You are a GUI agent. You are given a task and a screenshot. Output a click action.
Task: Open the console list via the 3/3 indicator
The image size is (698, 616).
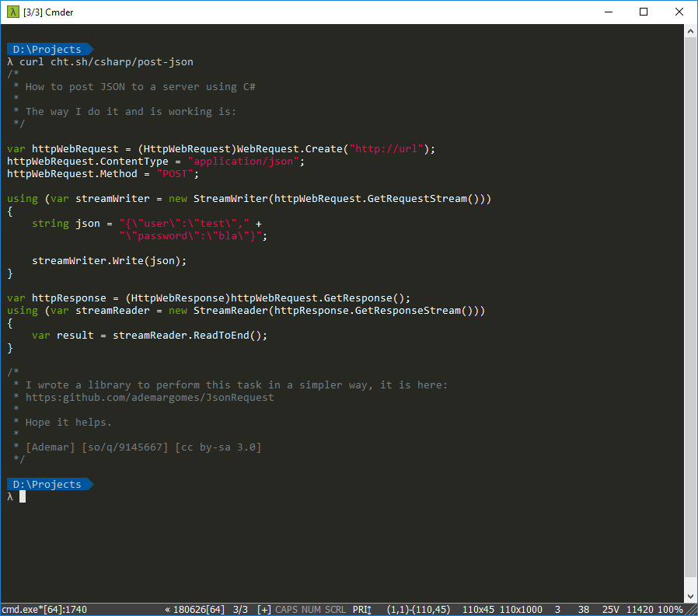point(241,609)
